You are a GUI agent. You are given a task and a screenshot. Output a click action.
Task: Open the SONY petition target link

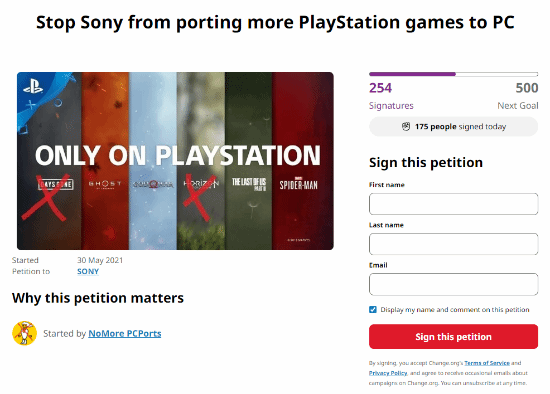[x=88, y=272]
